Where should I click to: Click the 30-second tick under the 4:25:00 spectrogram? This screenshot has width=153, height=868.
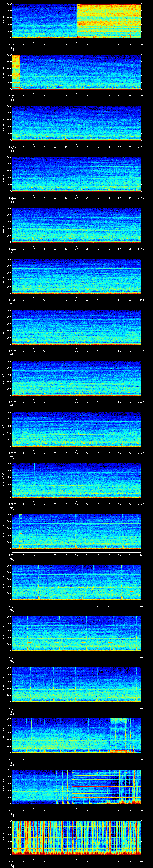point(76,198)
